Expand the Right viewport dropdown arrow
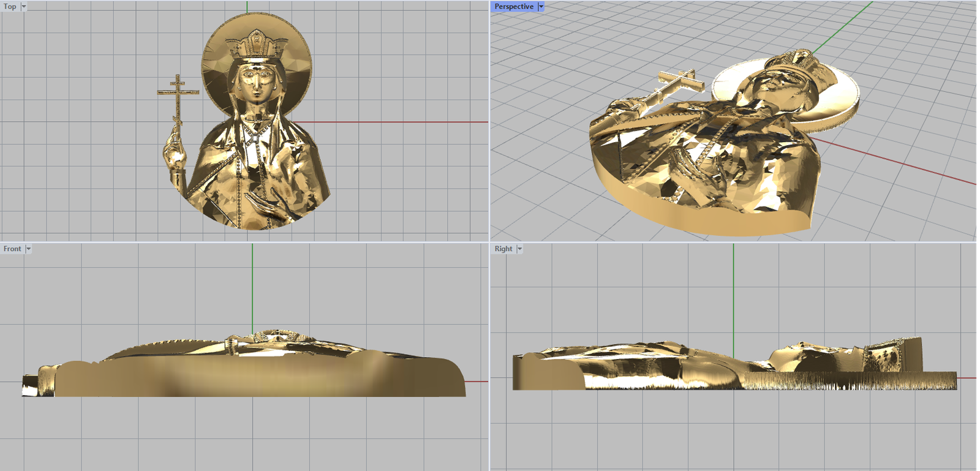The height and width of the screenshot is (471, 980). (x=519, y=249)
